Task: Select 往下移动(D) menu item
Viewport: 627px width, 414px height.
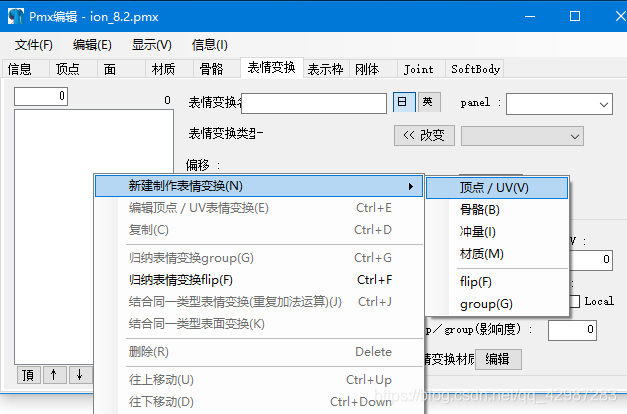Action: point(259,402)
